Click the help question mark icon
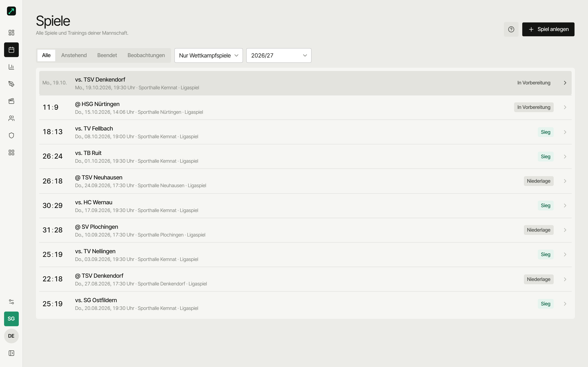The width and height of the screenshot is (588, 367). point(511,29)
